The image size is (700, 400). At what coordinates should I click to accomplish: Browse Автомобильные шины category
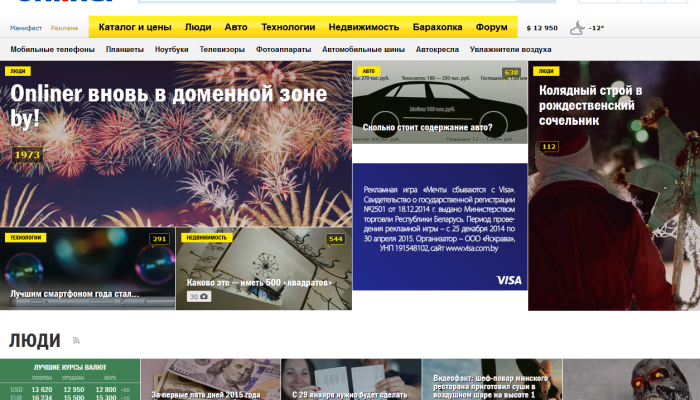(363, 50)
